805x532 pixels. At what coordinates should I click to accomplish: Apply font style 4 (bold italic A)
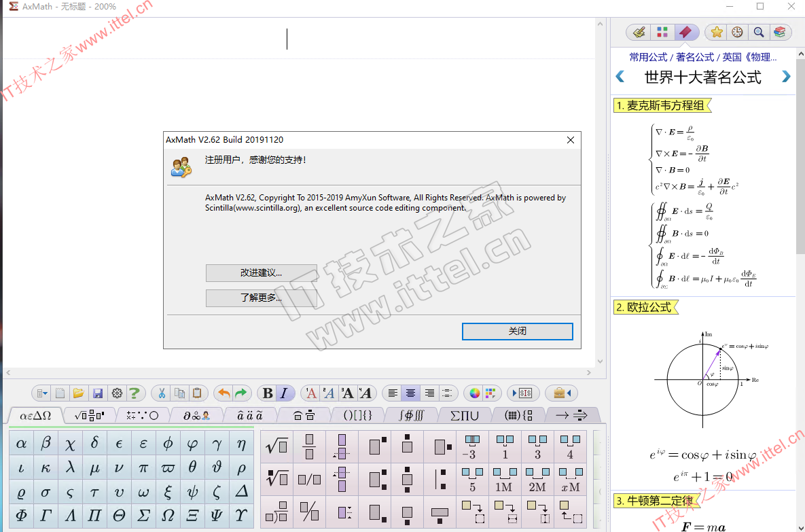[365, 393]
